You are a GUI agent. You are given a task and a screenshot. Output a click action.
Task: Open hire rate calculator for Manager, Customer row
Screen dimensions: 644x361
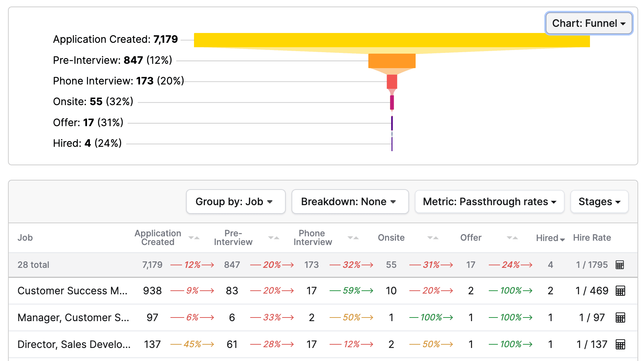click(620, 318)
